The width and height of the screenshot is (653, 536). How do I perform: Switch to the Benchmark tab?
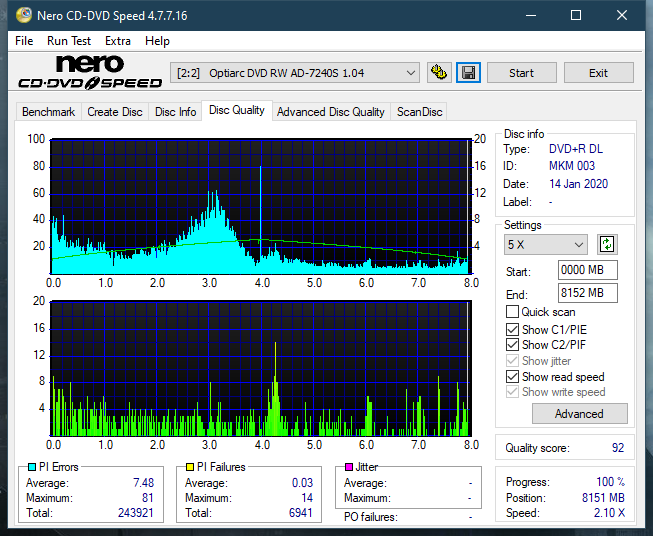(x=49, y=112)
